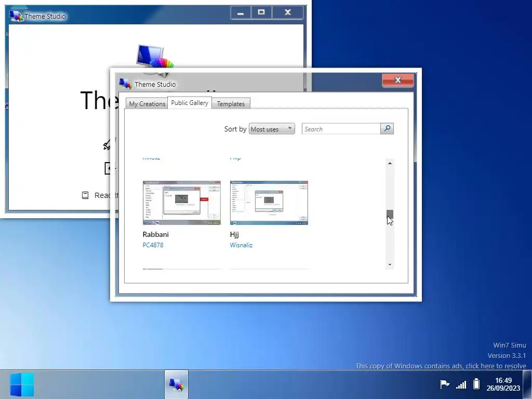Open the Hjj theme thumbnail

[269, 203]
